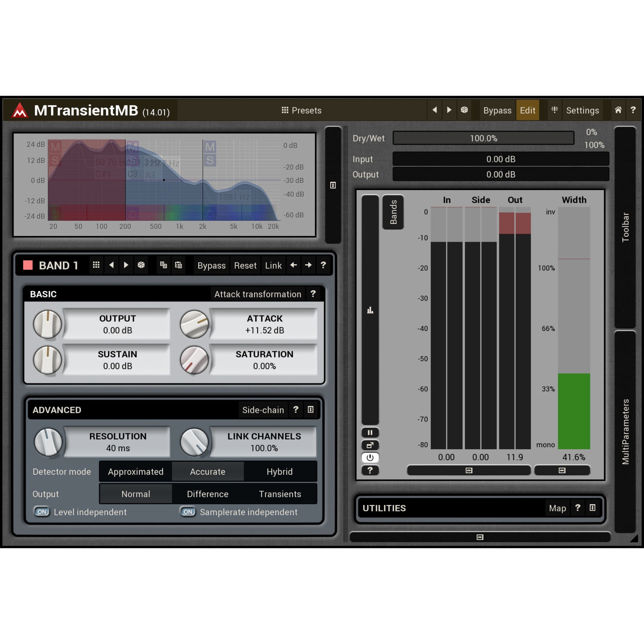Image resolution: width=644 pixels, height=644 pixels.
Task: Open the Attack transformation panel
Action: pyautogui.click(x=258, y=294)
